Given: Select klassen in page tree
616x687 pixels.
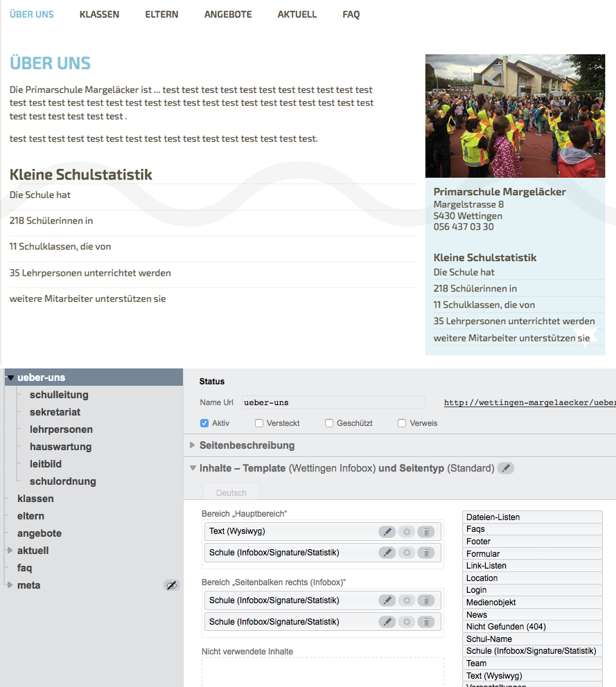Looking at the screenshot, I should (x=35, y=499).
